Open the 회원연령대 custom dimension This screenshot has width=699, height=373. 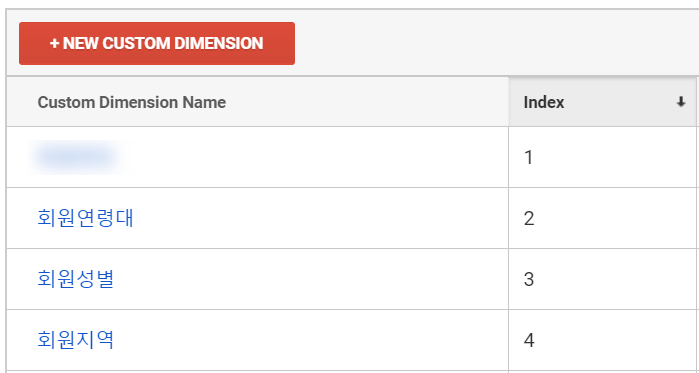[86, 218]
